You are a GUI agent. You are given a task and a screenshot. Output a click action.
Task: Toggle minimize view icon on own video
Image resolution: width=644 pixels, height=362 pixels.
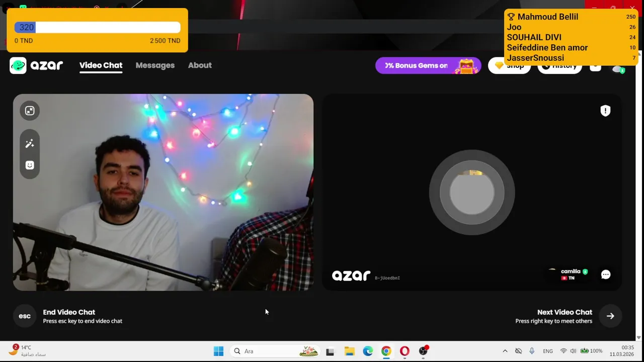pos(30,111)
